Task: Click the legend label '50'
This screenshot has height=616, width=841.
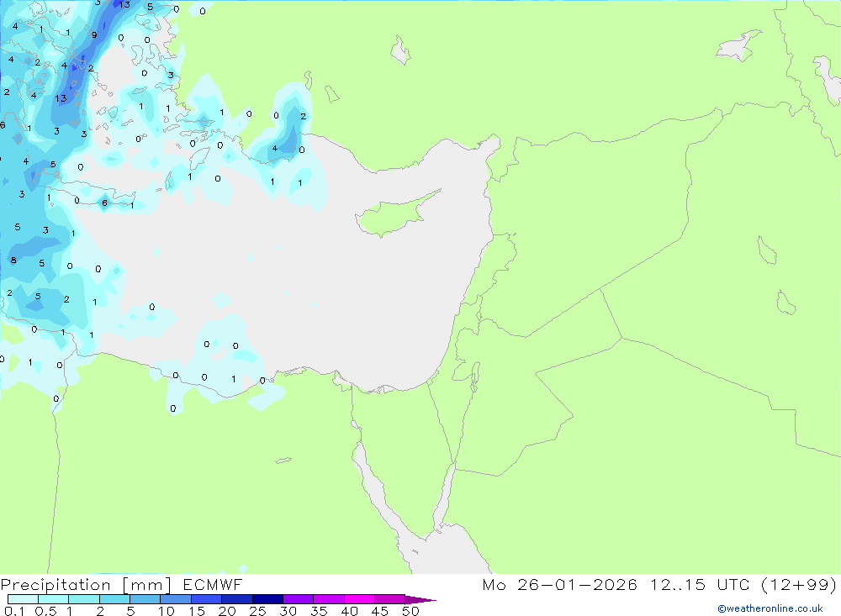Action: [410, 611]
